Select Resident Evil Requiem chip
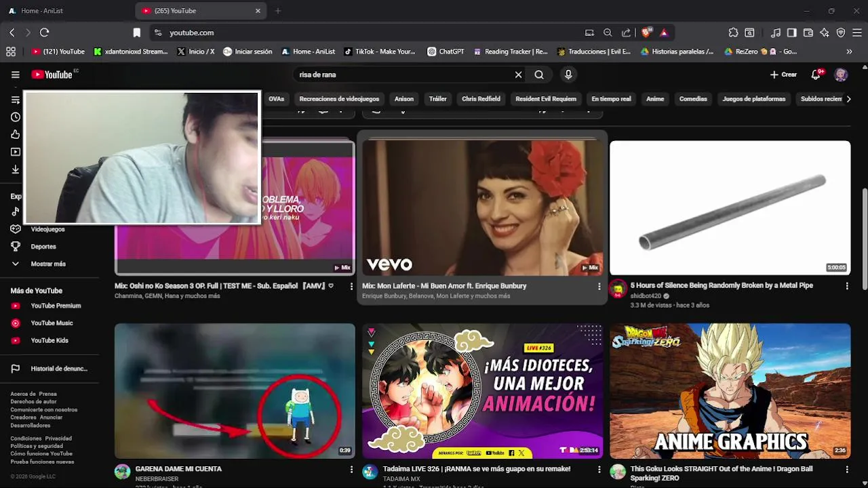The width and height of the screenshot is (868, 488). pyautogui.click(x=546, y=99)
